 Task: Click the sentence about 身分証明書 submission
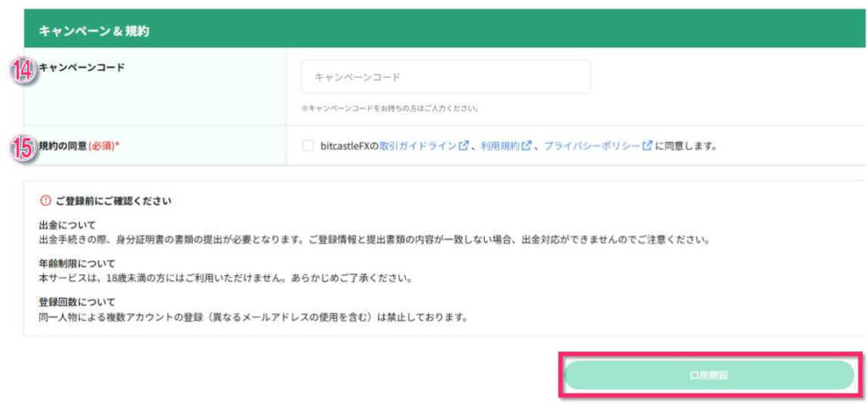374,241
